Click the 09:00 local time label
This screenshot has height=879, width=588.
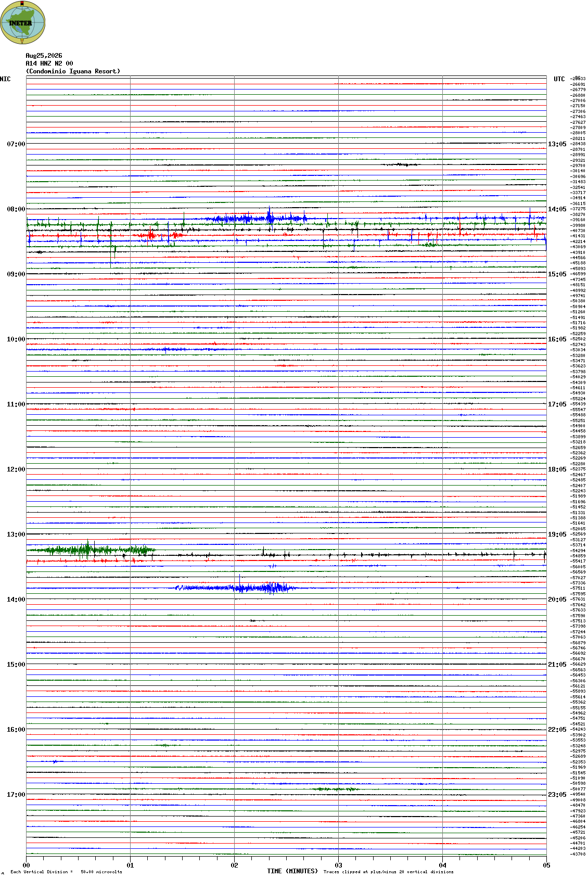pos(16,274)
